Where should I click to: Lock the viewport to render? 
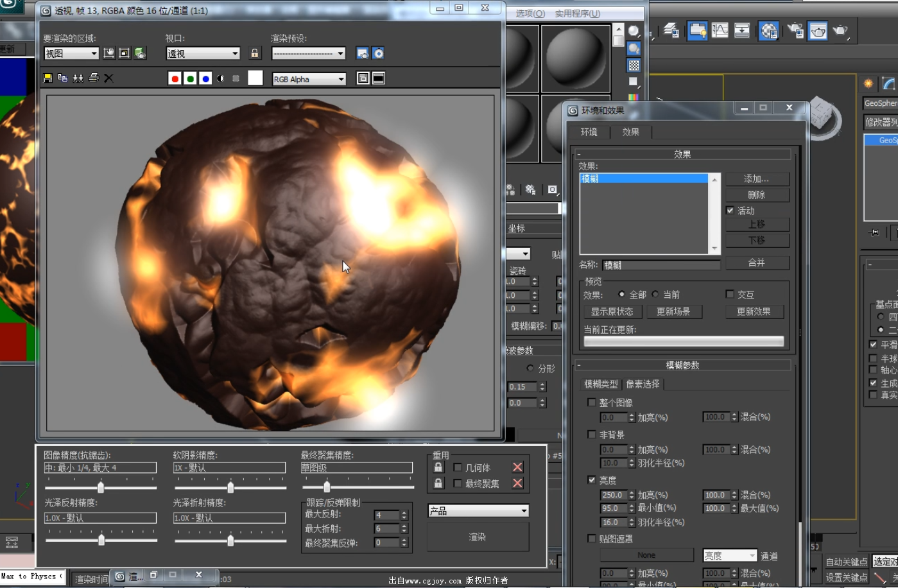(x=255, y=53)
